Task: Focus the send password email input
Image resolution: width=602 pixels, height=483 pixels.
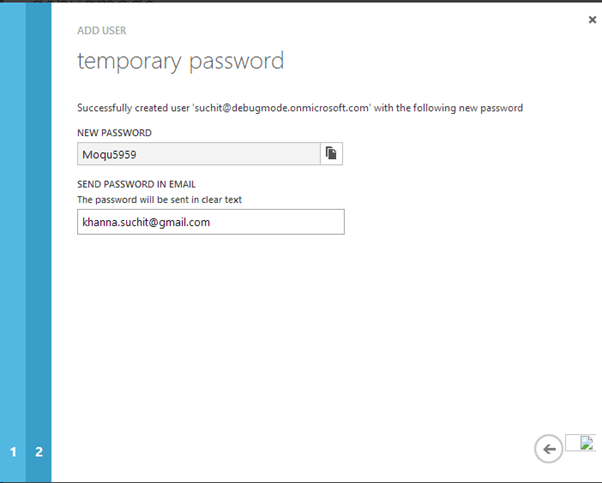Action: [x=210, y=222]
